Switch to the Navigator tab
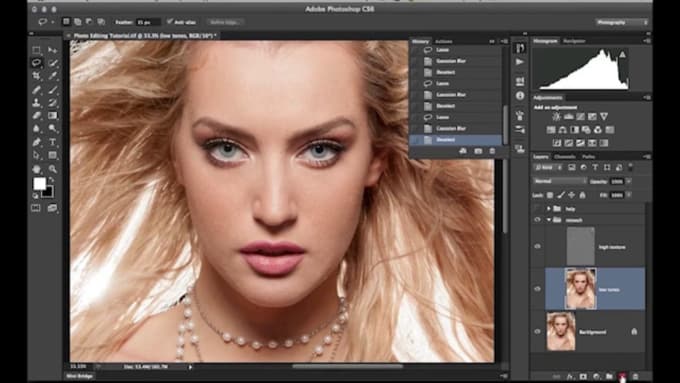 coord(574,41)
